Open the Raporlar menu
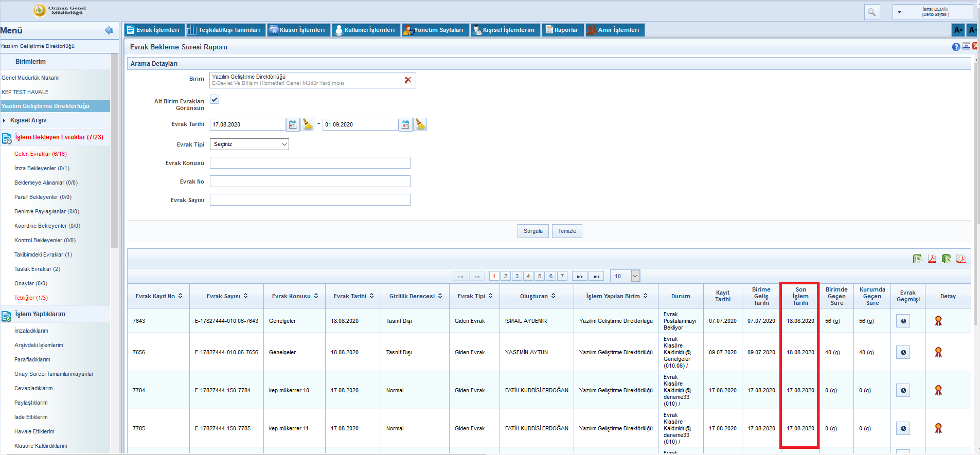Image resolution: width=980 pixels, height=455 pixels. click(562, 30)
